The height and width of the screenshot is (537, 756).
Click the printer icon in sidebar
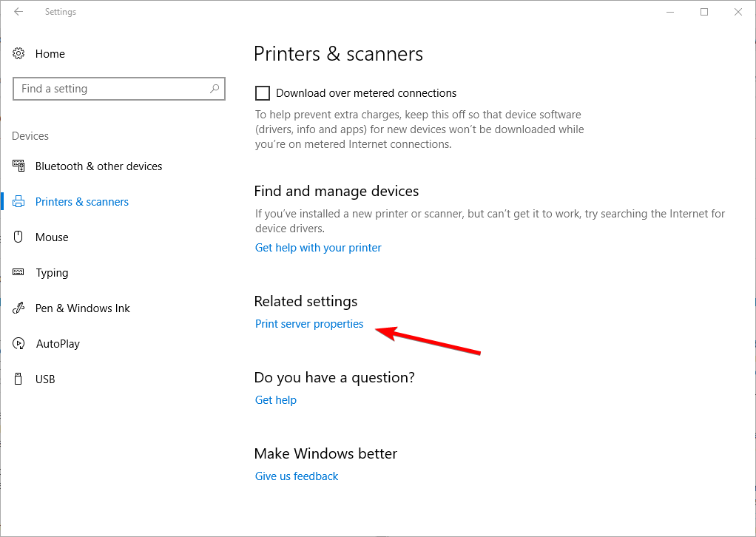[x=18, y=201]
